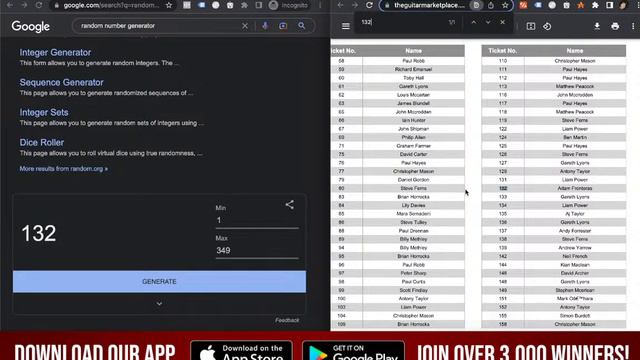Click the right Ticket No. column header

[x=503, y=51]
